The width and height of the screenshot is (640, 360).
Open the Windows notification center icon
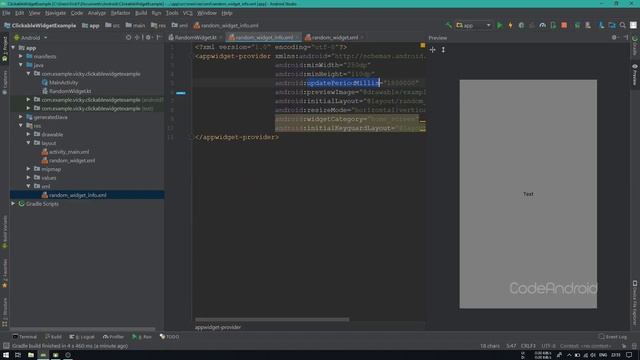[x=629, y=355]
